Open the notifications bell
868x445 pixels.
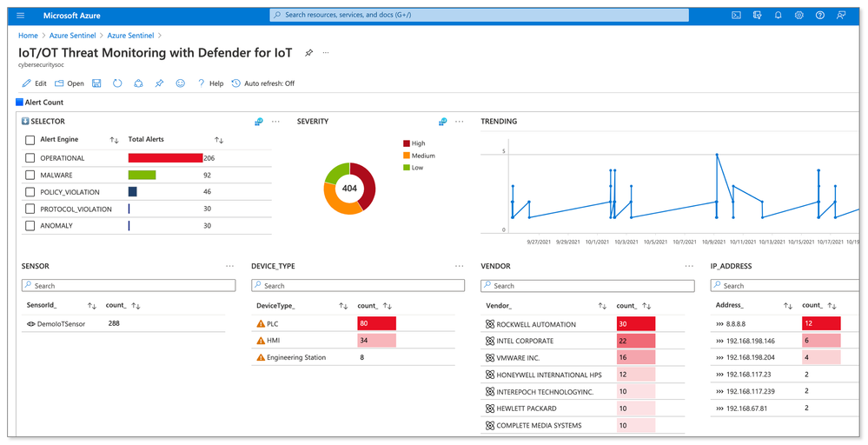click(778, 16)
